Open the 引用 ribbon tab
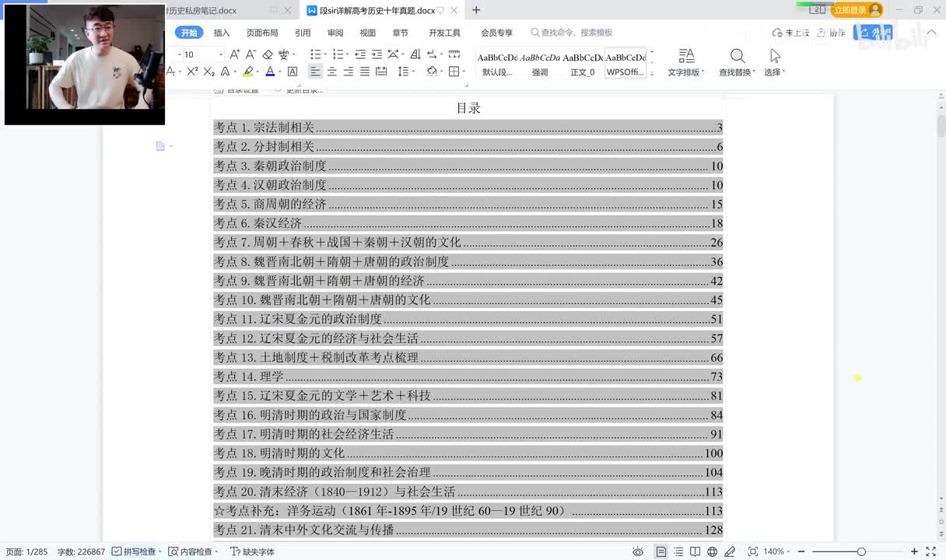 pos(303,33)
